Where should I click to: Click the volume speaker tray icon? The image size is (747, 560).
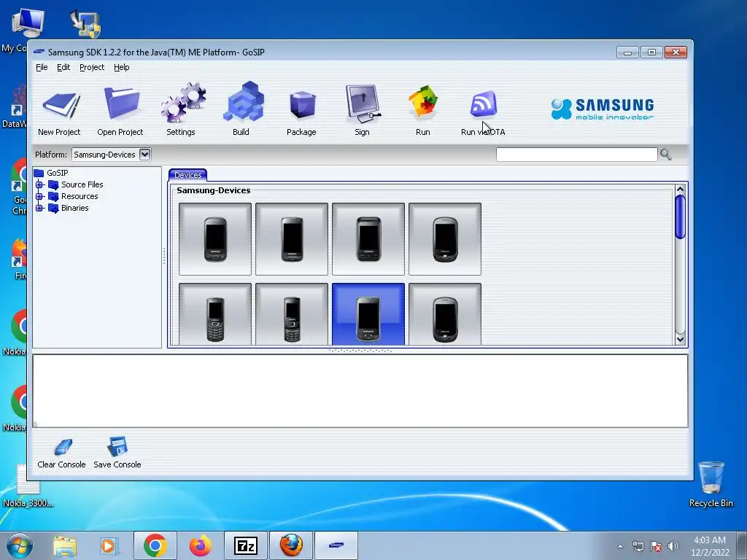(673, 546)
